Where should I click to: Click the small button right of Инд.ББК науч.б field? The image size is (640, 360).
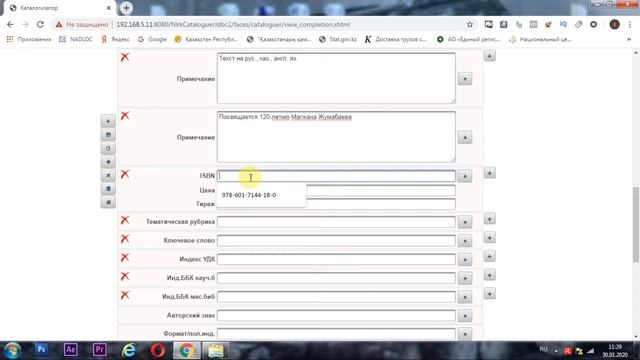[465, 278]
